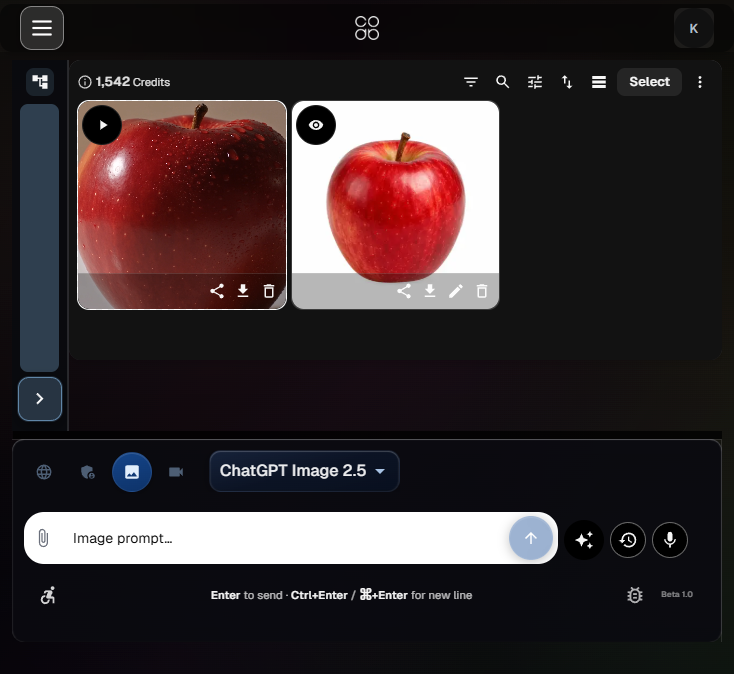The height and width of the screenshot is (674, 734).
Task: Open the prompt history clock icon
Action: pyautogui.click(x=628, y=540)
